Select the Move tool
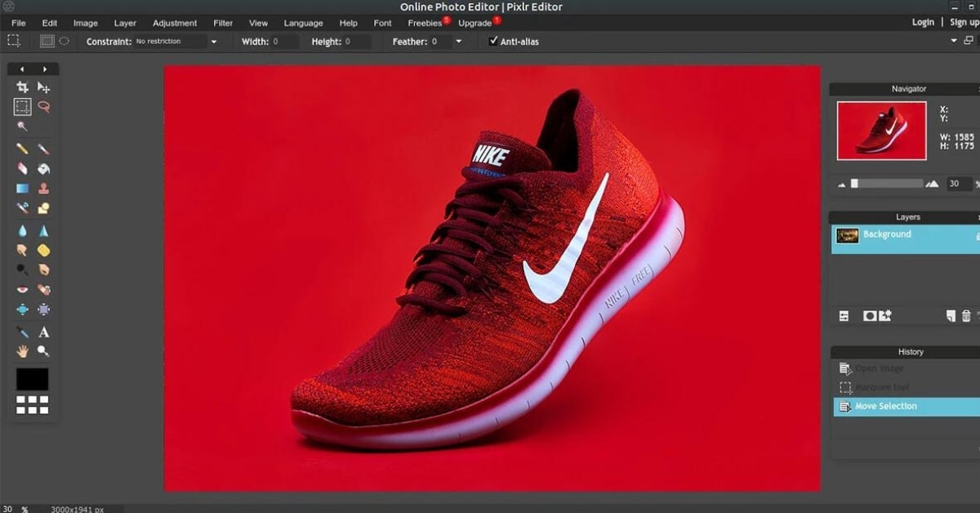 coord(43,87)
